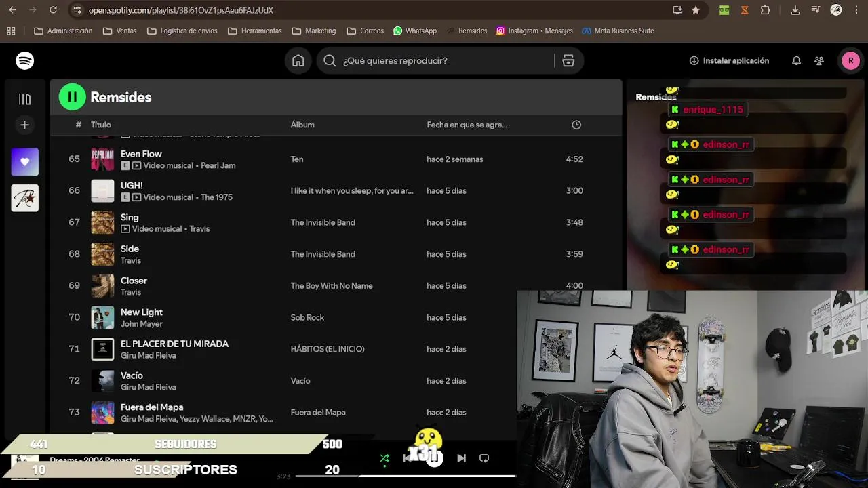
Task: Select EL PLACER DE TU MIRADA track
Action: tap(174, 344)
